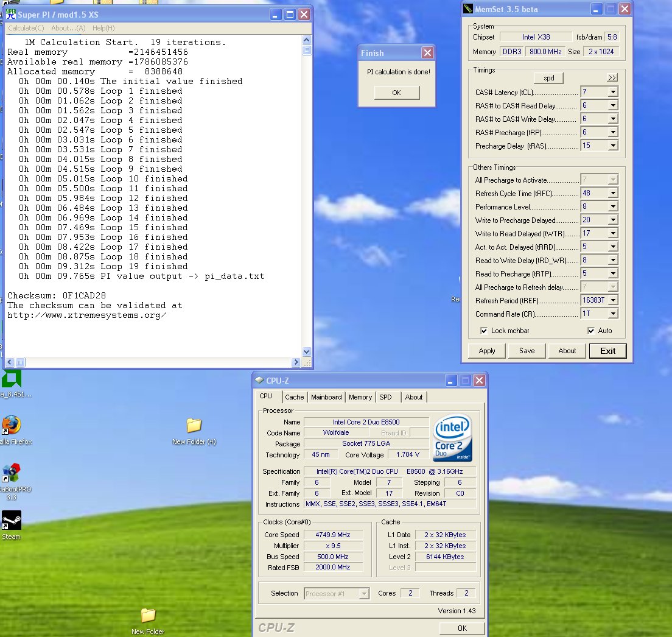Launch the Steam desktop icon
This screenshot has height=637, width=672.
coord(11,521)
